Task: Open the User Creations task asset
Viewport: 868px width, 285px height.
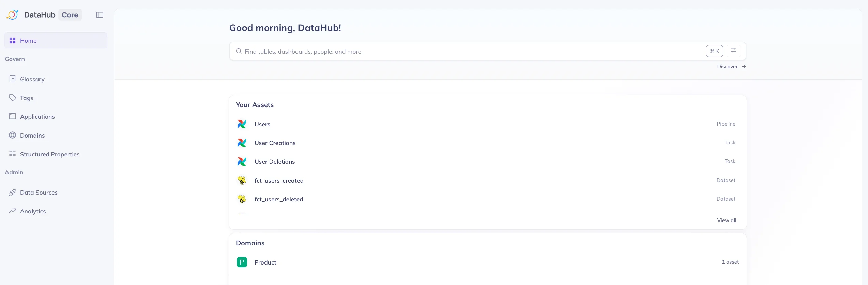Action: pos(488,143)
